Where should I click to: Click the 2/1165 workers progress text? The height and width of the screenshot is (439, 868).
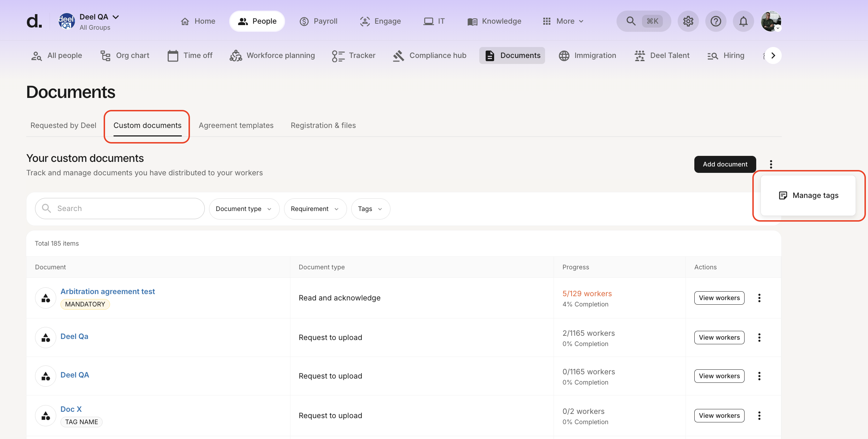[589, 333]
